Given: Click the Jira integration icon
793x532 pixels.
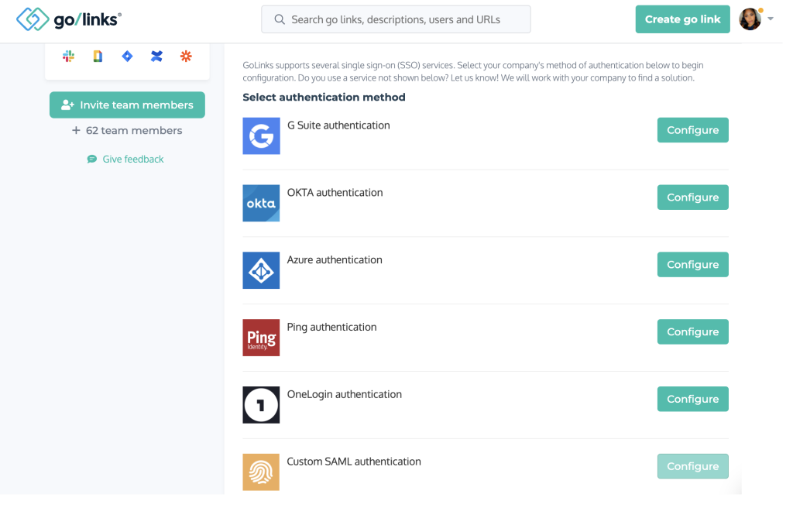Looking at the screenshot, I should pyautogui.click(x=126, y=56).
